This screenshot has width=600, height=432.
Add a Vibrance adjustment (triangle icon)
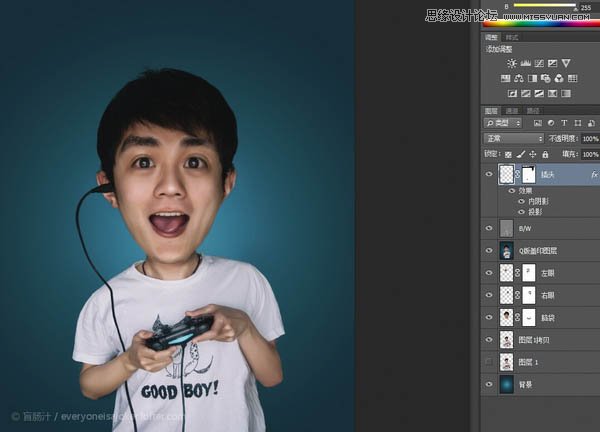click(x=566, y=63)
